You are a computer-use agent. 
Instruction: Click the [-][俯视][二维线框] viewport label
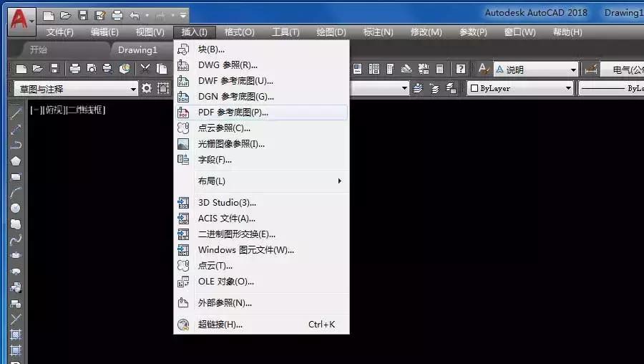(68, 110)
